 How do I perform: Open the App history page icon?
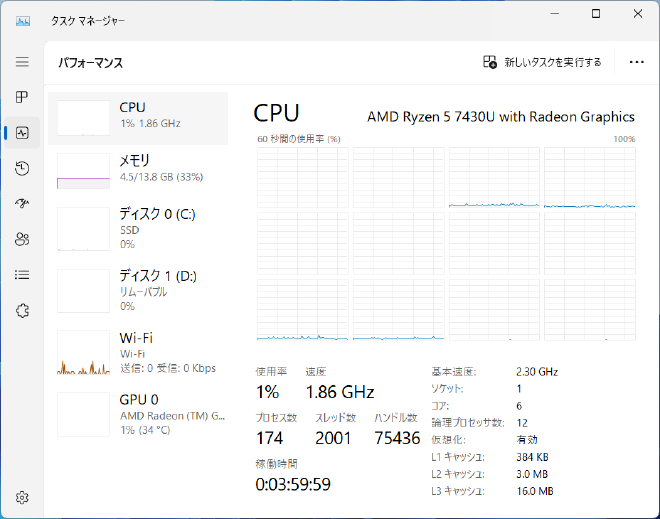coord(22,168)
